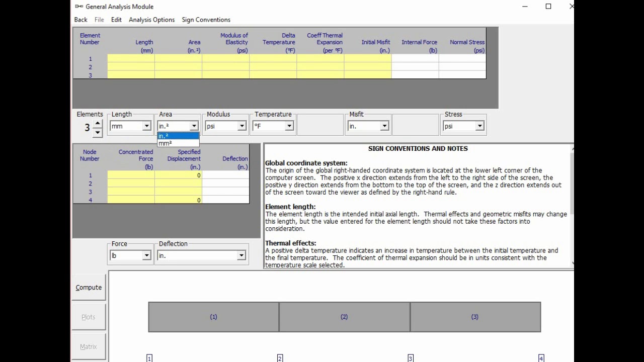This screenshot has height=362, width=644.
Task: Click Concentrated Force cell for node 1
Action: (x=131, y=175)
